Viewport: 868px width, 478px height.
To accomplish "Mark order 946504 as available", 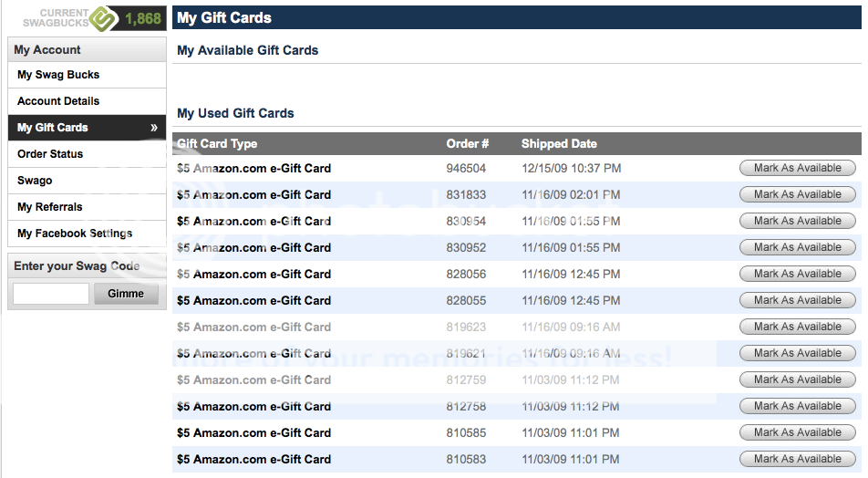I will coord(797,168).
